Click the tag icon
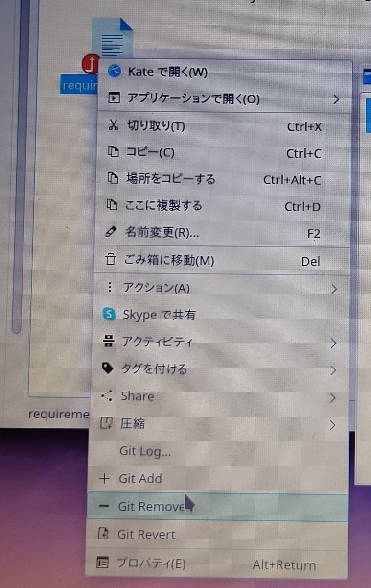The height and width of the screenshot is (588, 371). (x=107, y=368)
